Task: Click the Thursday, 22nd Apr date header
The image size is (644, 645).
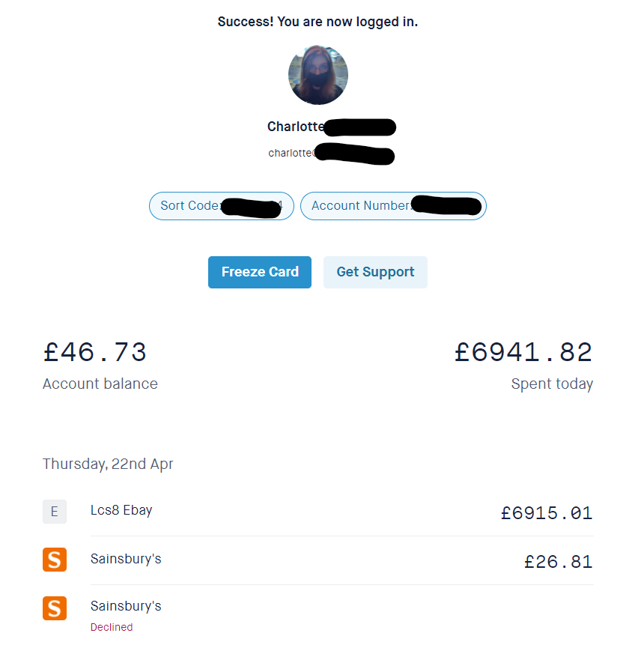Action: [x=108, y=464]
